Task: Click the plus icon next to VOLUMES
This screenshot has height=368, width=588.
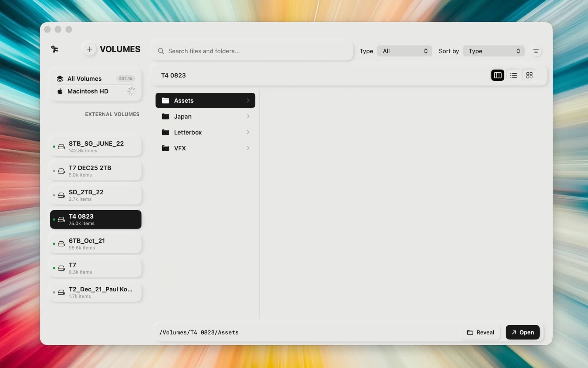Action: [89, 49]
